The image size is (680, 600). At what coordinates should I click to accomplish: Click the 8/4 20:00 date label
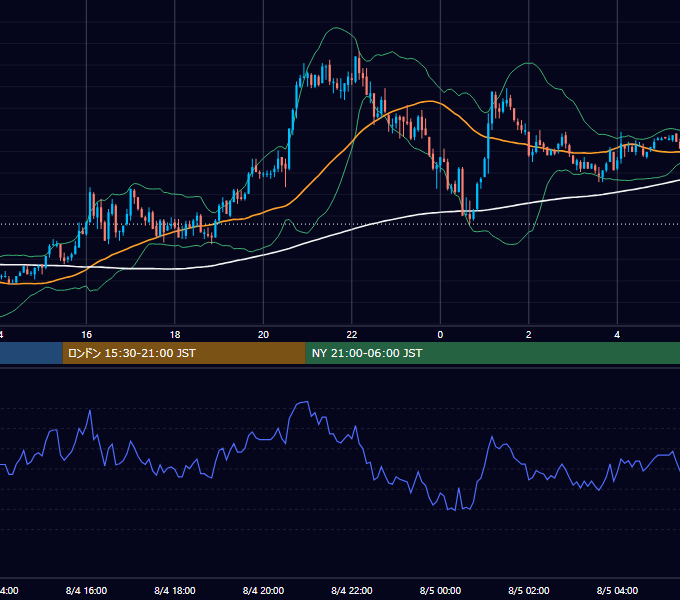(x=263, y=590)
